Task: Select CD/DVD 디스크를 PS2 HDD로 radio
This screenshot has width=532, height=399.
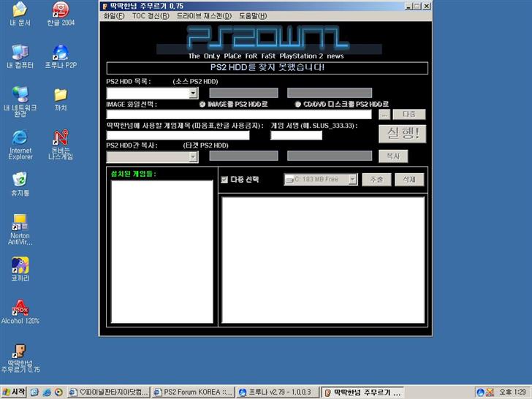Action: click(298, 104)
